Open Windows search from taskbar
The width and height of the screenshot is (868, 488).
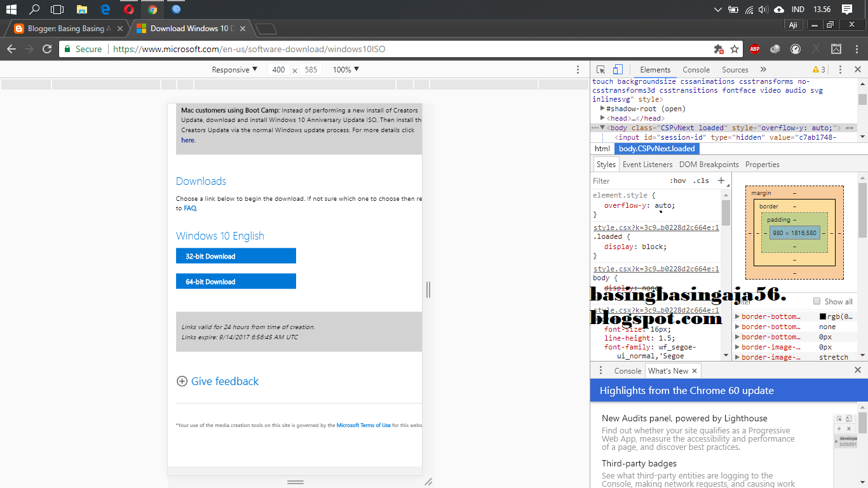(34, 10)
